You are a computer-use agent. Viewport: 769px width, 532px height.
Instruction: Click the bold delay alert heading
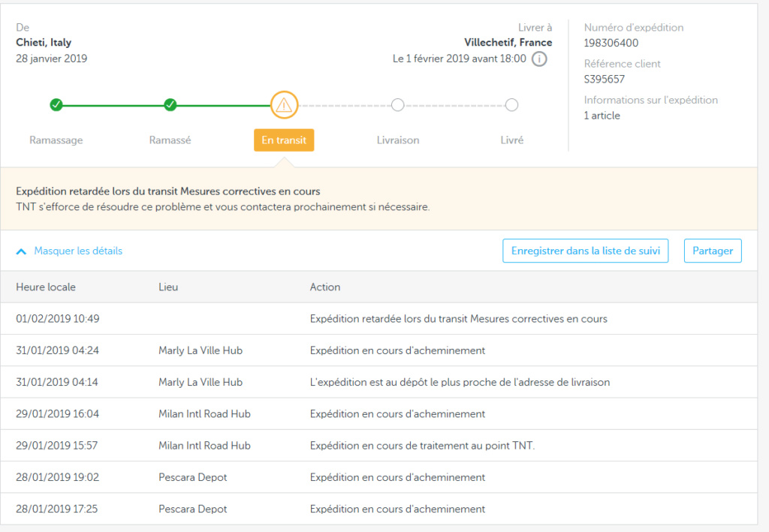coord(167,191)
